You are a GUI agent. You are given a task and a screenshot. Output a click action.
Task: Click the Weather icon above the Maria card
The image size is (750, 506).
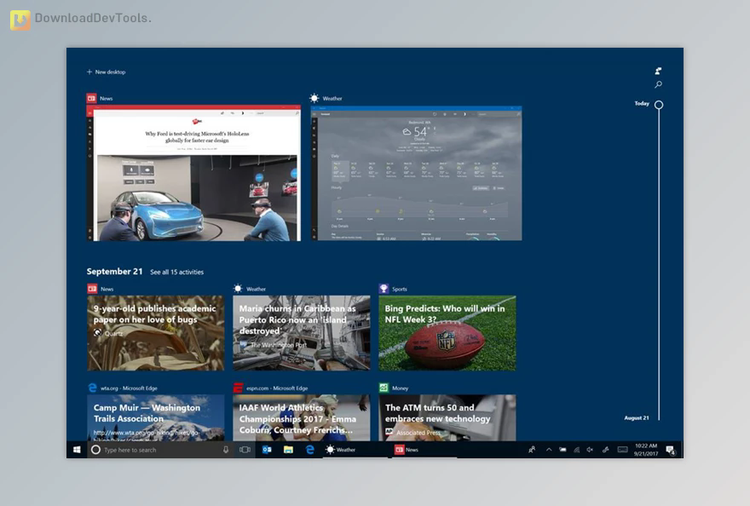(238, 288)
